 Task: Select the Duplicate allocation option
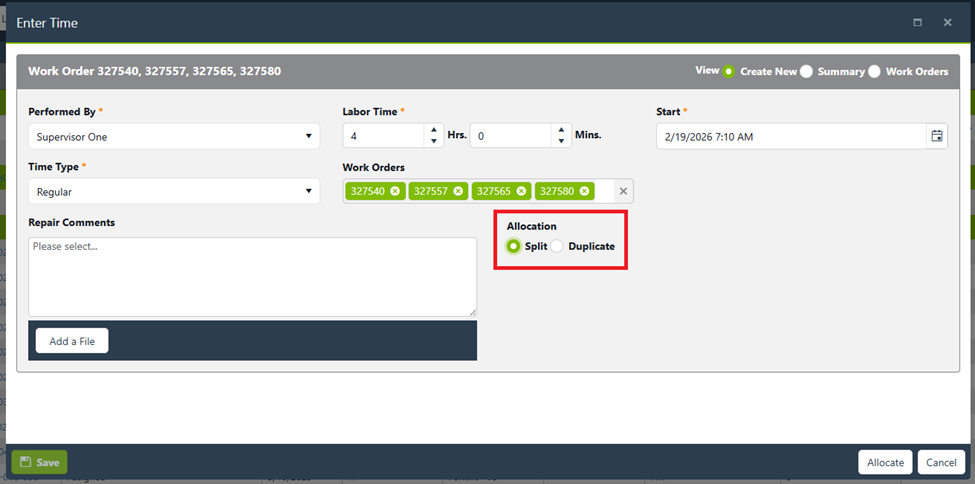[x=558, y=246]
